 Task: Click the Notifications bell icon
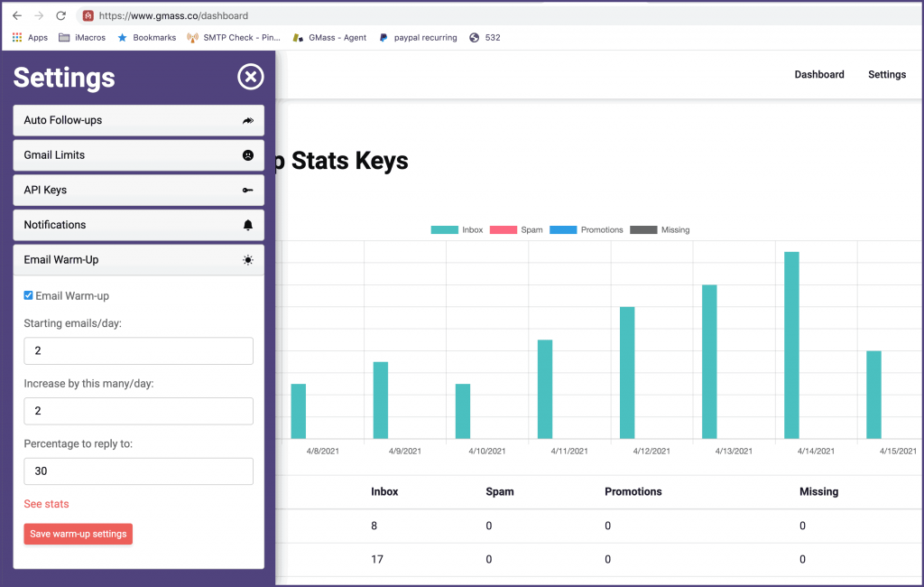248,225
